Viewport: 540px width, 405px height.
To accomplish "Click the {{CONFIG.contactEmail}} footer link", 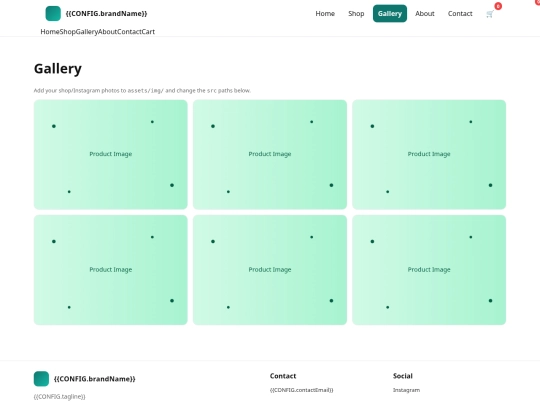I will (x=302, y=390).
